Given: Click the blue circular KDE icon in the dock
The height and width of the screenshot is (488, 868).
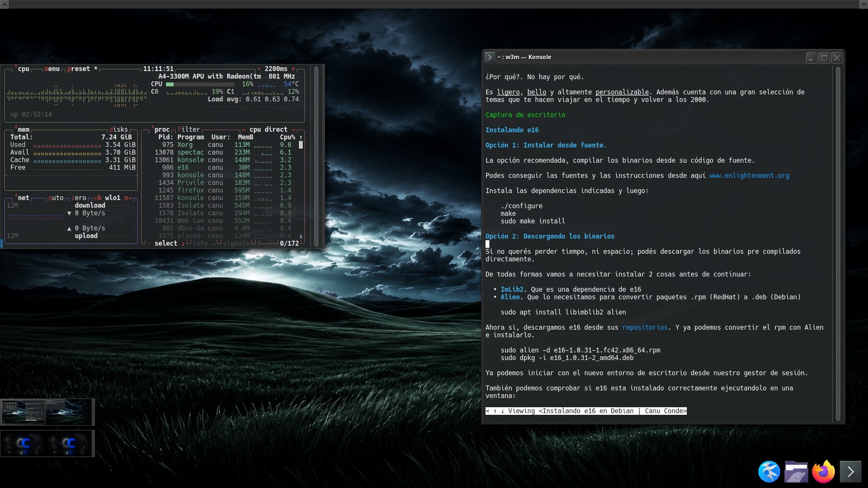Looking at the screenshot, I should pos(769,472).
